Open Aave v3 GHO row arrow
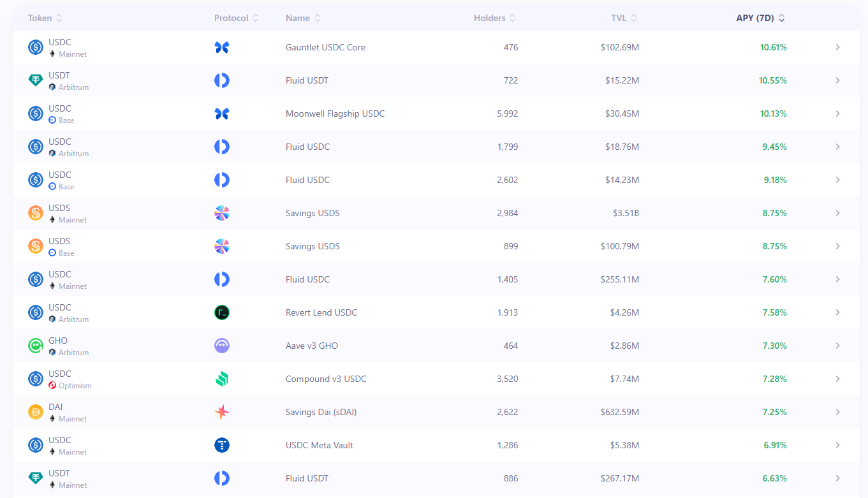This screenshot has width=868, height=498. pos(837,346)
